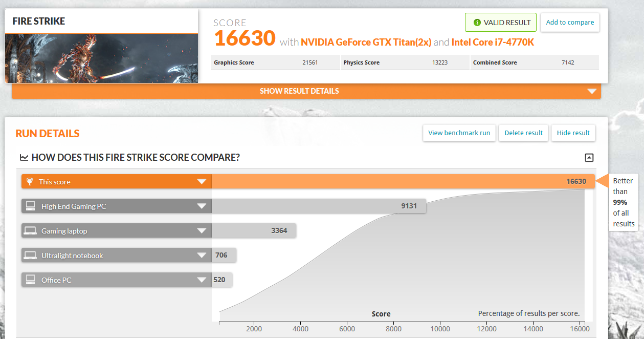This screenshot has width=644, height=339.
Task: Click Delete result button
Action: (523, 133)
